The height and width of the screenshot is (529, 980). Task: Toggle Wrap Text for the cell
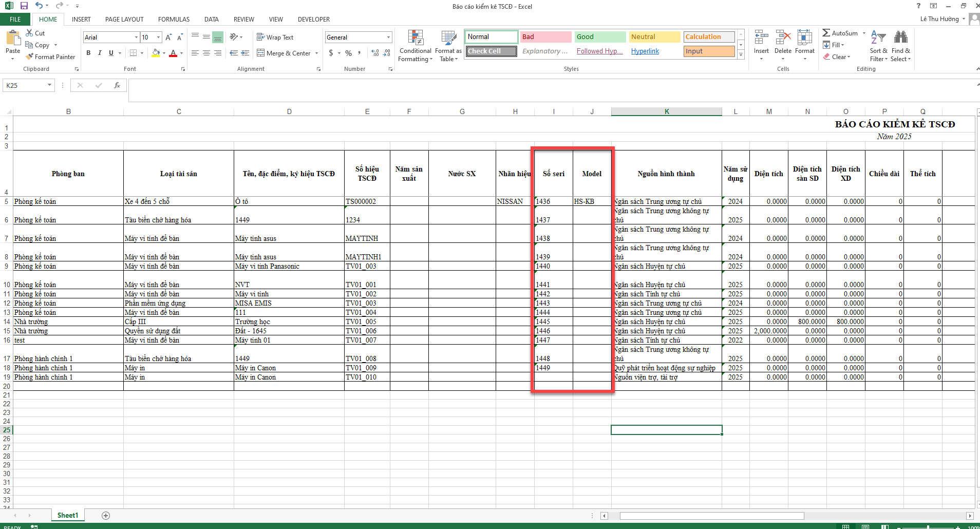click(275, 37)
